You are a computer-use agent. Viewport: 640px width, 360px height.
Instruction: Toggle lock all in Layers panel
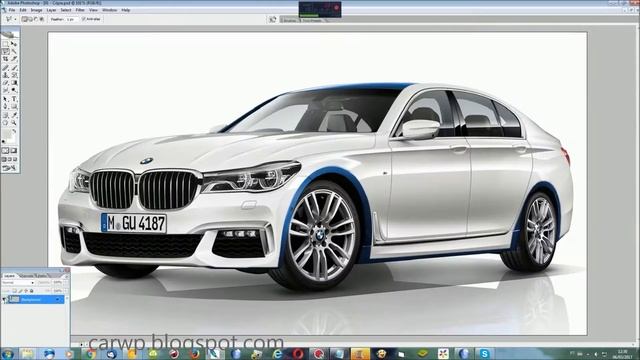[31, 291]
